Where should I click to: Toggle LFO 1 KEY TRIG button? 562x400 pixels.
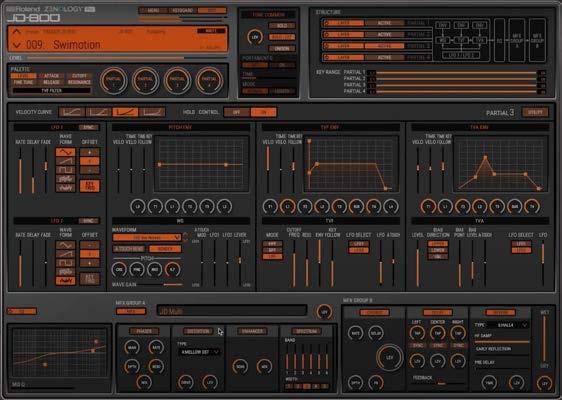(x=90, y=186)
